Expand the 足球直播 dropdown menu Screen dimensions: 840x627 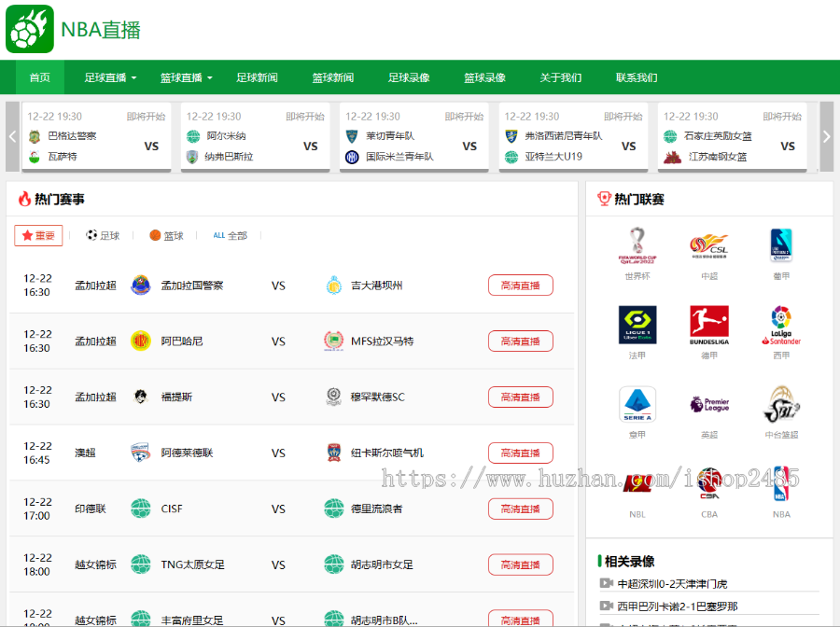(110, 77)
